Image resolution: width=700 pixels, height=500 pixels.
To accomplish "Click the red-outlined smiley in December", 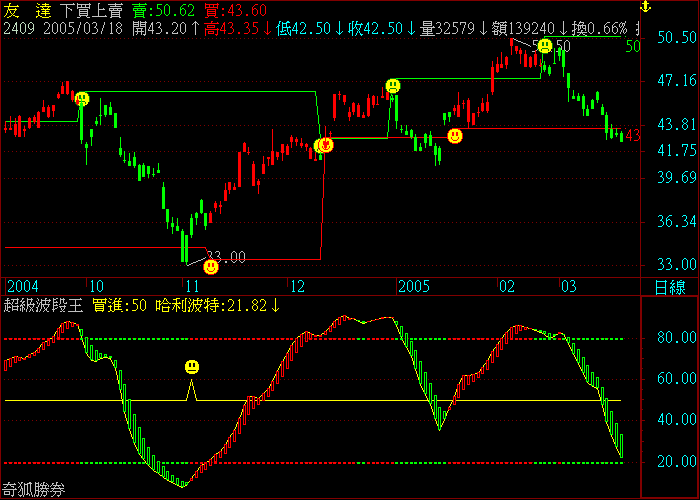I will 325,145.
